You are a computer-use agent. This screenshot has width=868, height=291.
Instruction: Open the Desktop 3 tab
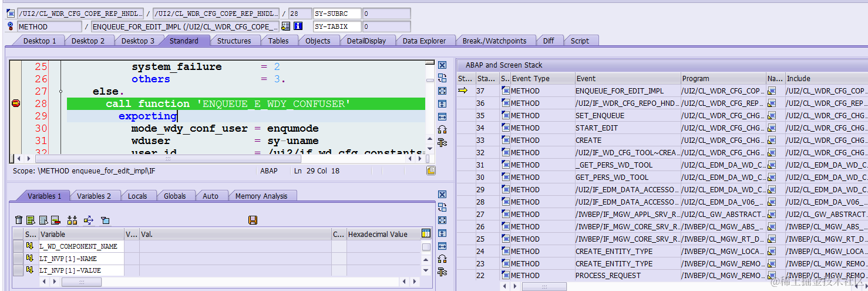(x=138, y=41)
